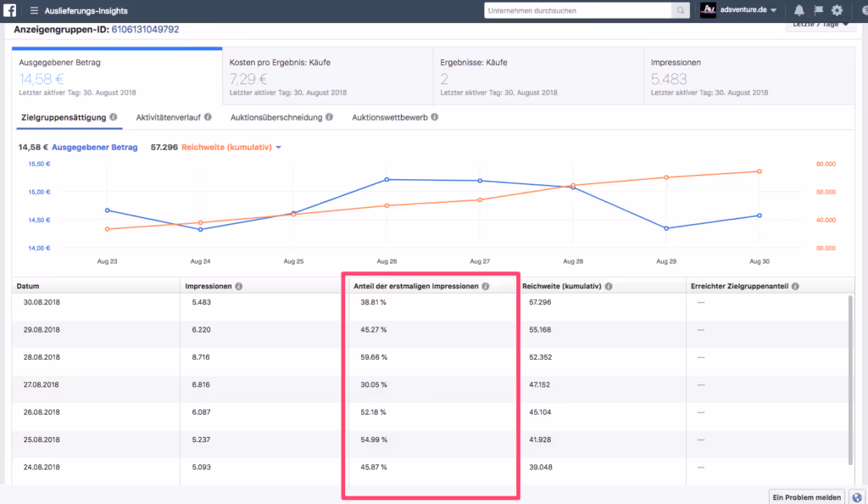Open the Letzte 7 Tage date range dropdown

pos(820,25)
